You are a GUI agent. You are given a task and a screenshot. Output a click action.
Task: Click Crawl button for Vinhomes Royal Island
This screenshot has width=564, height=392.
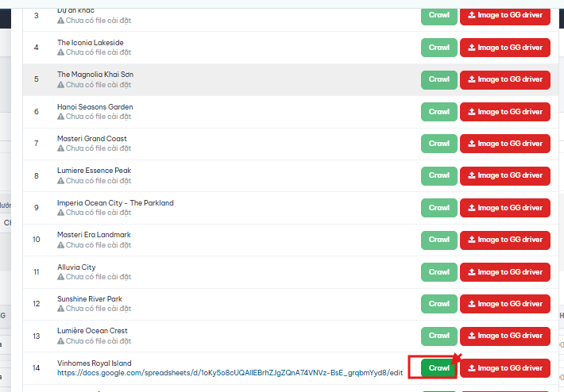[x=438, y=367]
